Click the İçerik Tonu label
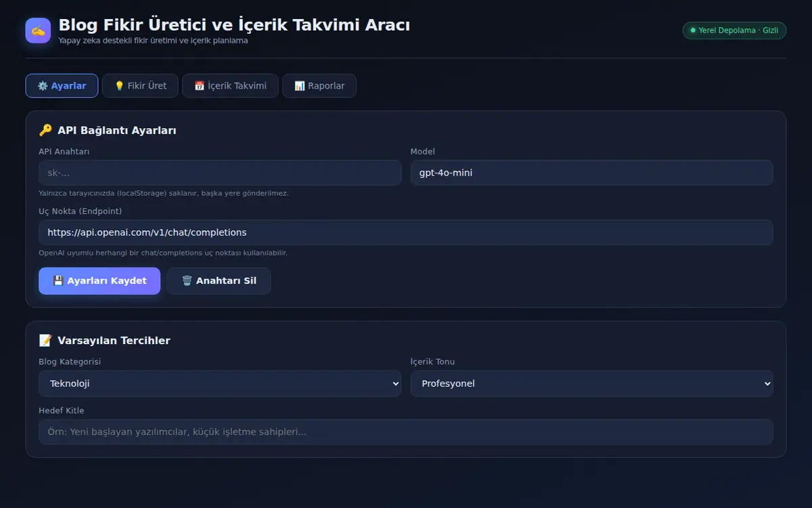Image resolution: width=812 pixels, height=508 pixels. [433, 362]
